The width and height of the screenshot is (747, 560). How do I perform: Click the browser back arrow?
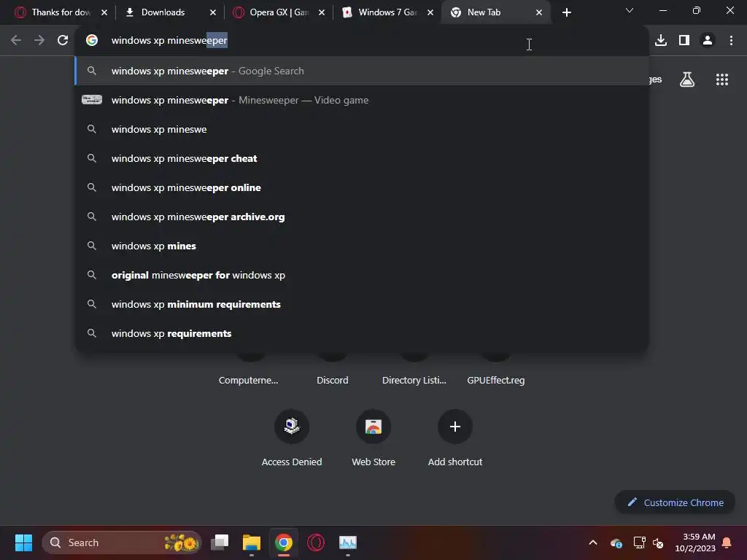(x=16, y=41)
